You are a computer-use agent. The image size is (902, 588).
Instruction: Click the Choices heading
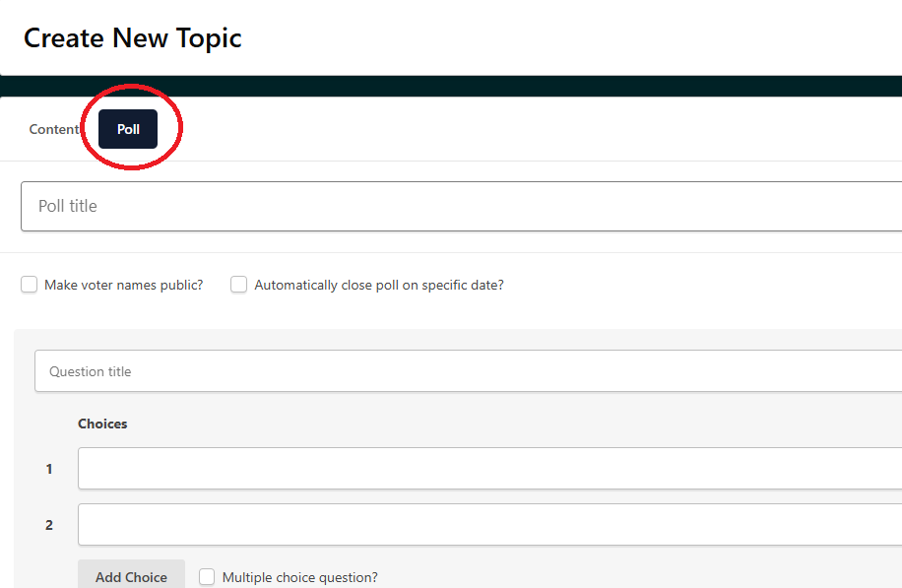point(102,424)
